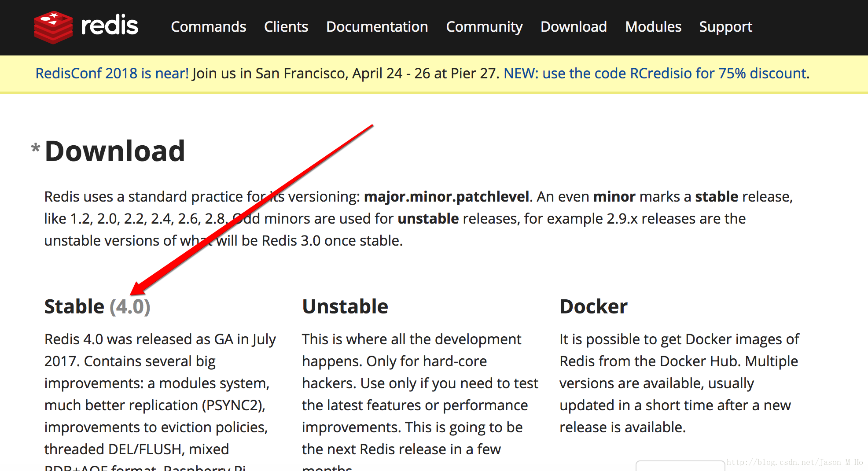
Task: Go to the Clients page
Action: click(286, 27)
